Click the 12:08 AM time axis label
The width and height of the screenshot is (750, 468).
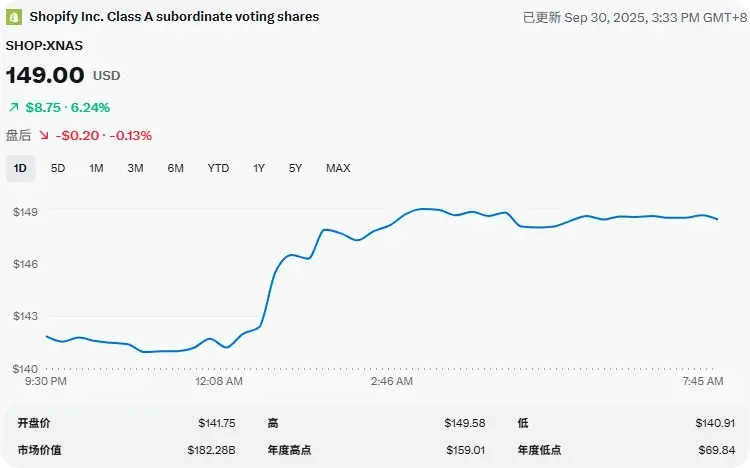(x=219, y=381)
